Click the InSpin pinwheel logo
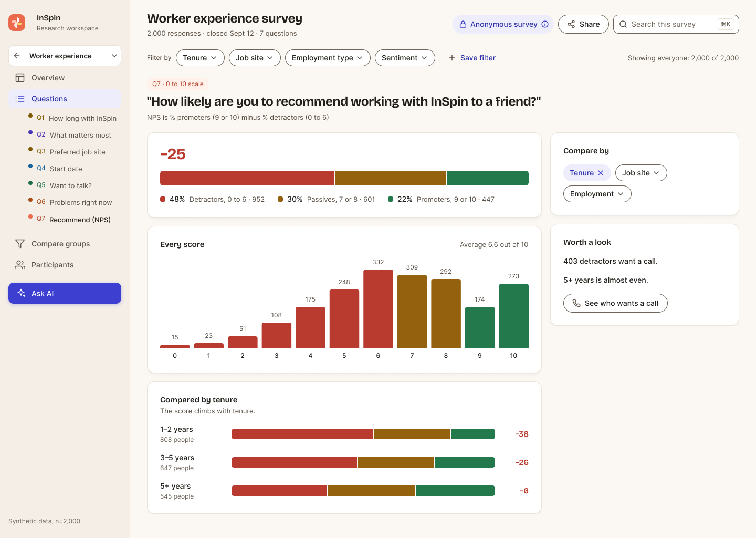Screen dimensions: 756x538 (x=17, y=23)
